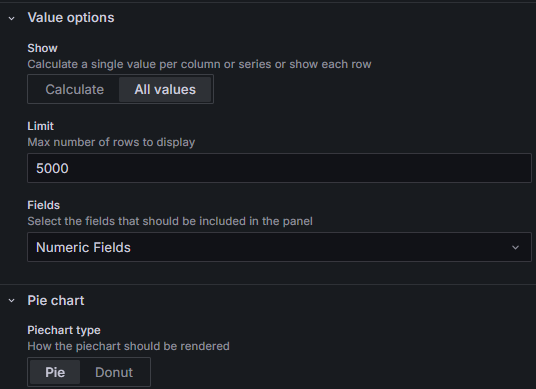Image resolution: width=536 pixels, height=389 pixels.
Task: Collapse Value options using its chevron icon
Action: 12,18
